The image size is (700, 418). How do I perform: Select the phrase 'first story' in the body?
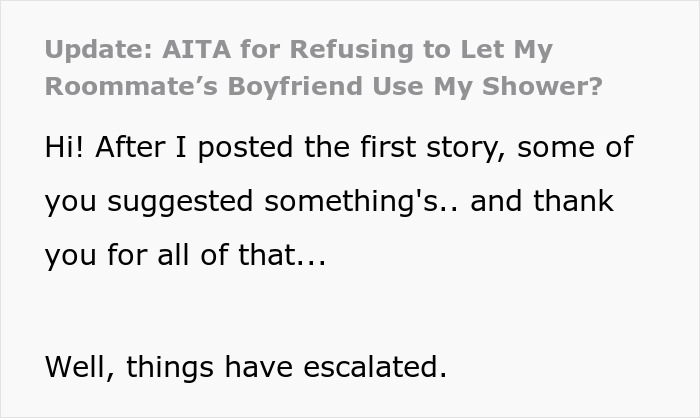coord(433,147)
